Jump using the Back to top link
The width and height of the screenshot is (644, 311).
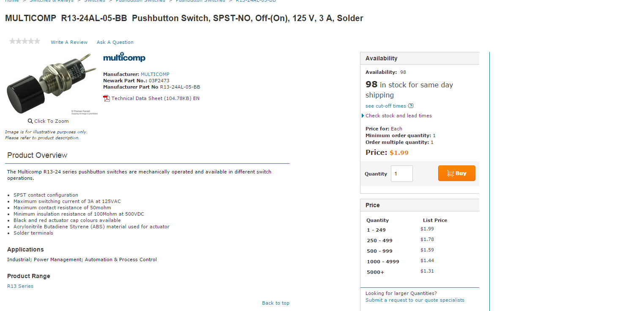pos(276,303)
